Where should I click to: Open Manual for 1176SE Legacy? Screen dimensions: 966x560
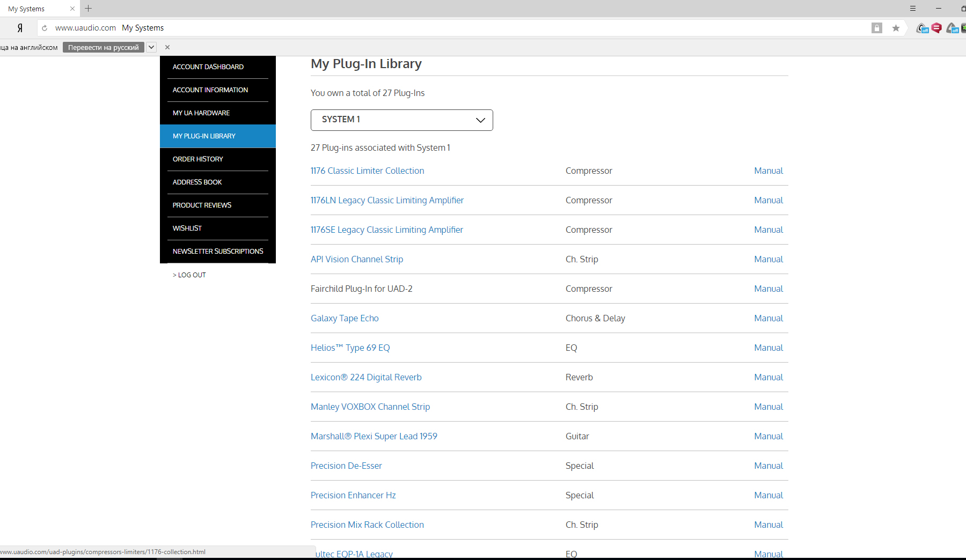(x=769, y=230)
